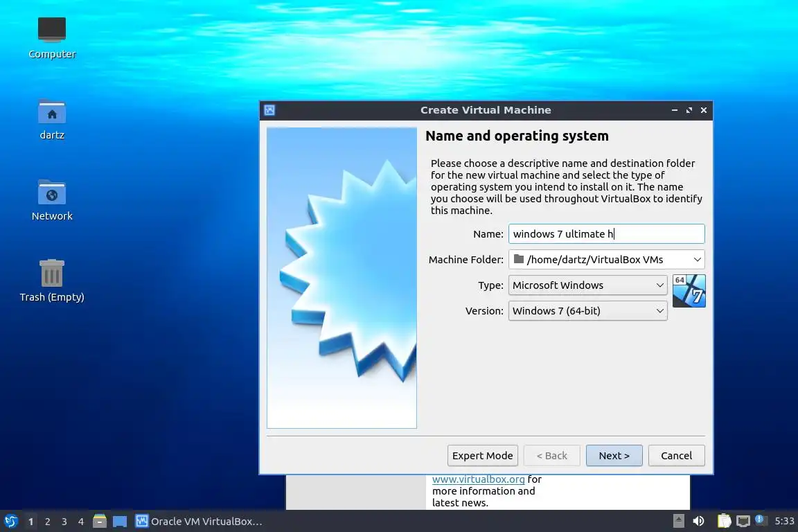Screen dimensions: 798x532
Task: Maximize the Create Virtual Machine dialog
Action: (x=689, y=110)
